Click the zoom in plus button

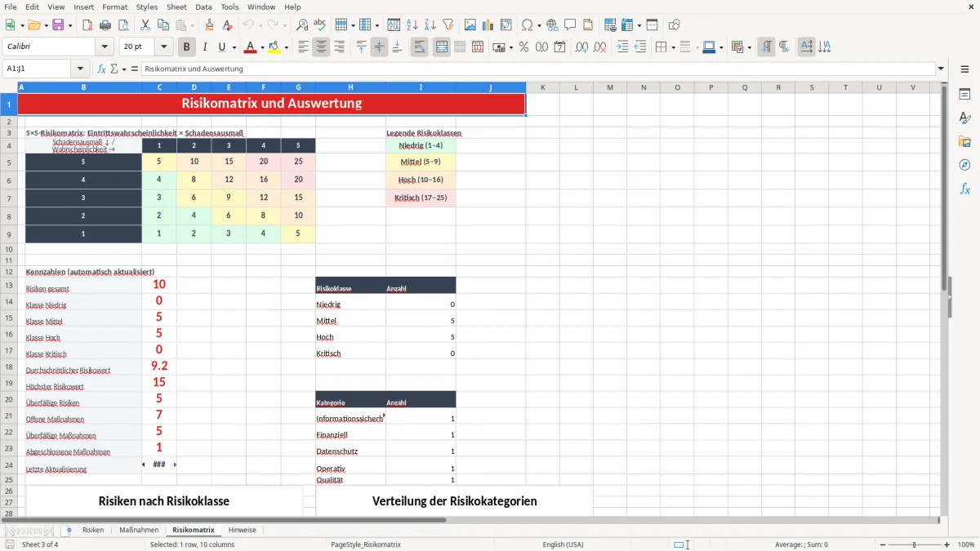point(947,544)
